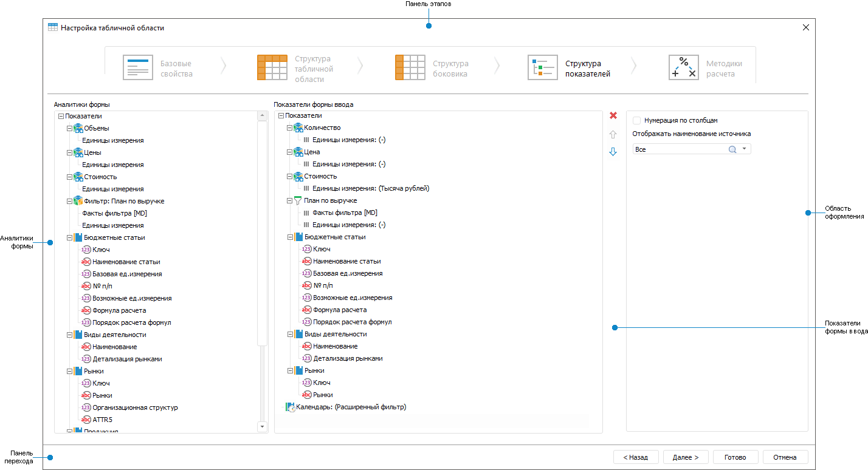Go to the Структура табличной области step
The height and width of the screenshot is (470, 868).
[x=295, y=68]
